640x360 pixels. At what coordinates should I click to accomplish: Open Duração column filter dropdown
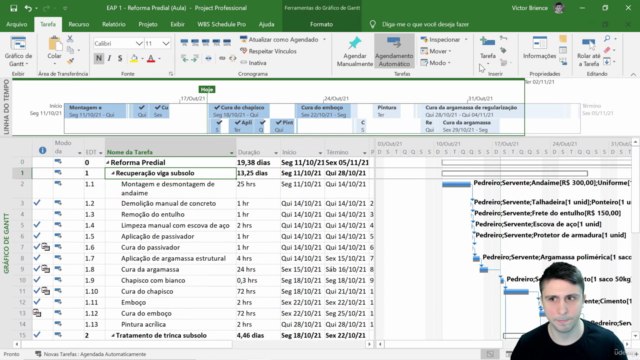[276, 153]
